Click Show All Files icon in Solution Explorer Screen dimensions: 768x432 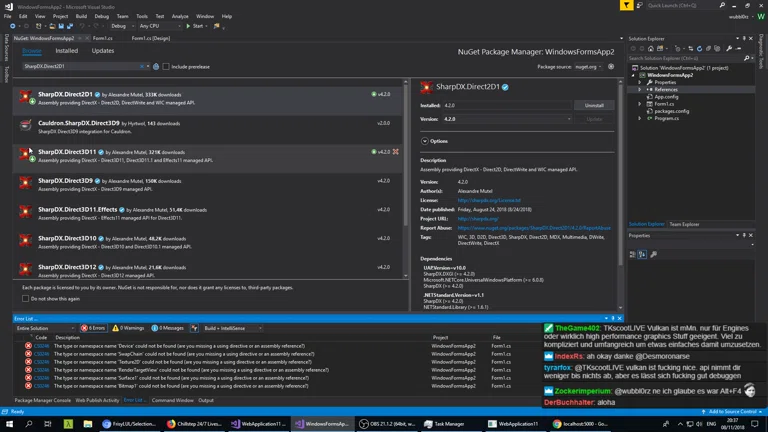click(x=717, y=48)
